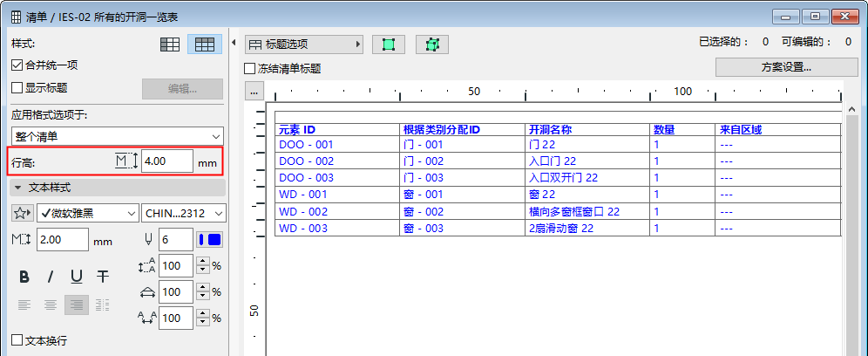Click the line spacing icon
The height and width of the screenshot is (356, 868).
coord(147,265)
